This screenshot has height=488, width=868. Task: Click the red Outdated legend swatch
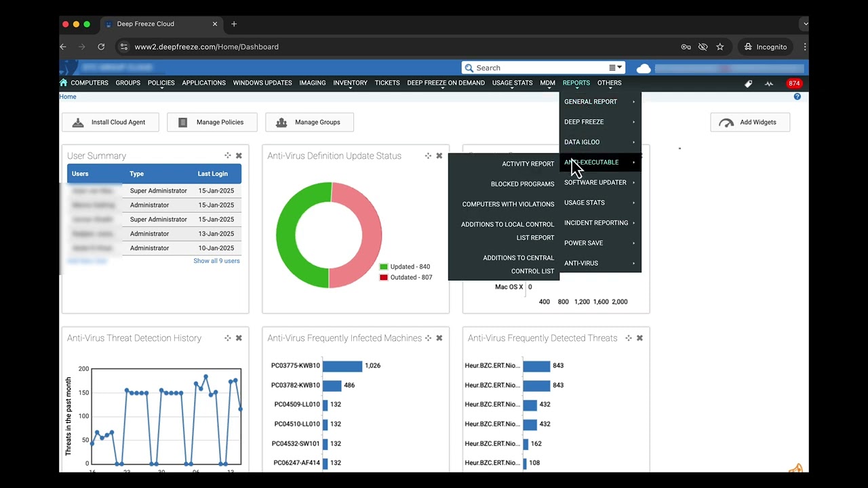point(384,277)
